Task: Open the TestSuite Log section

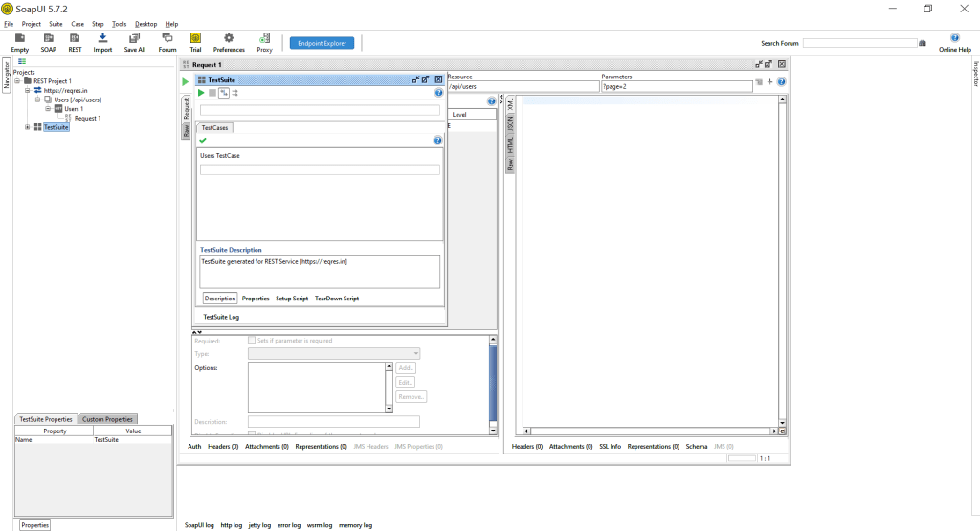Action: tap(221, 317)
